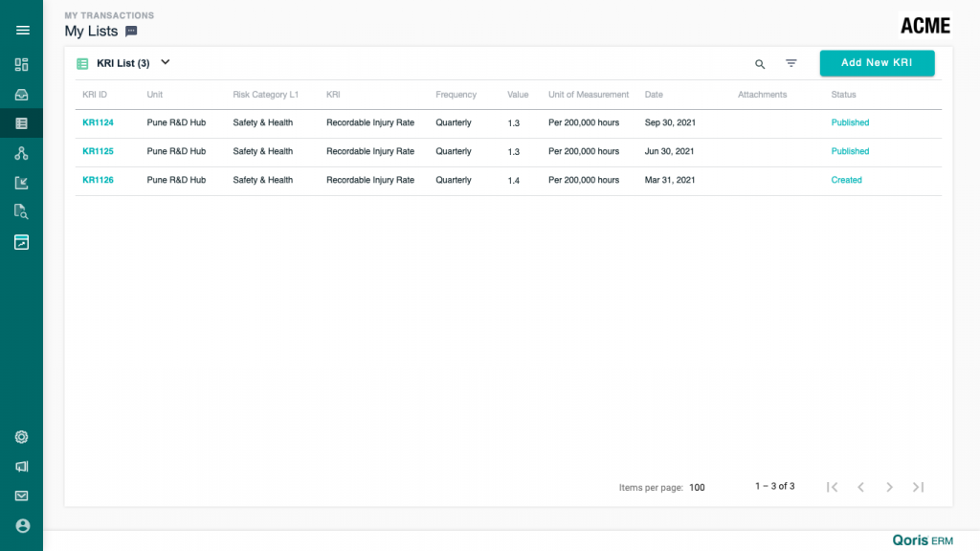Go to previous page
The height and width of the screenshot is (551, 980).
tap(860, 487)
